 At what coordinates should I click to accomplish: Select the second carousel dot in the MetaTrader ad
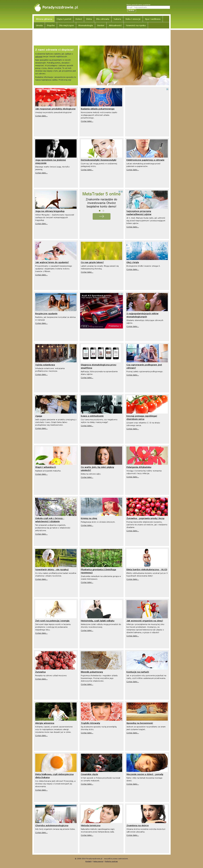point(103,211)
